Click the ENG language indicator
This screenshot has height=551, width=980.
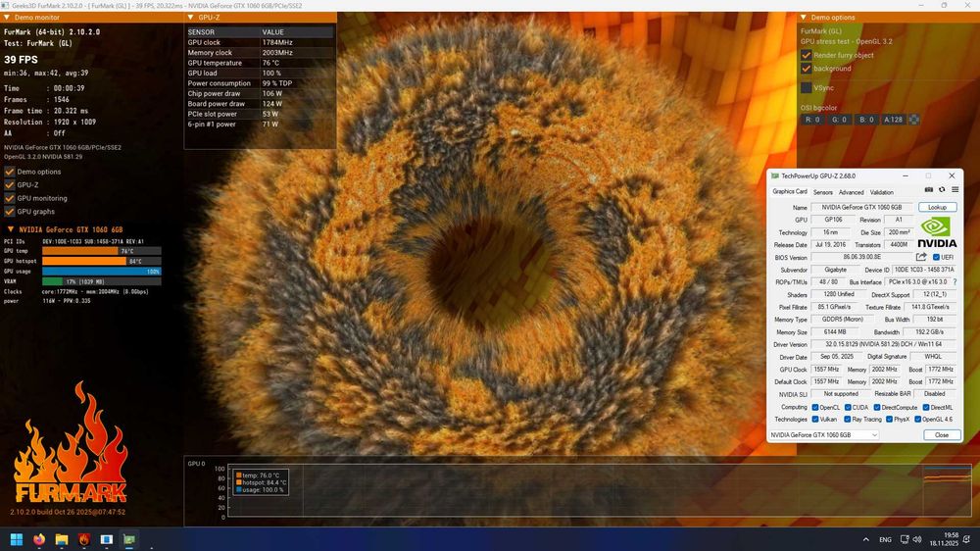(885, 539)
